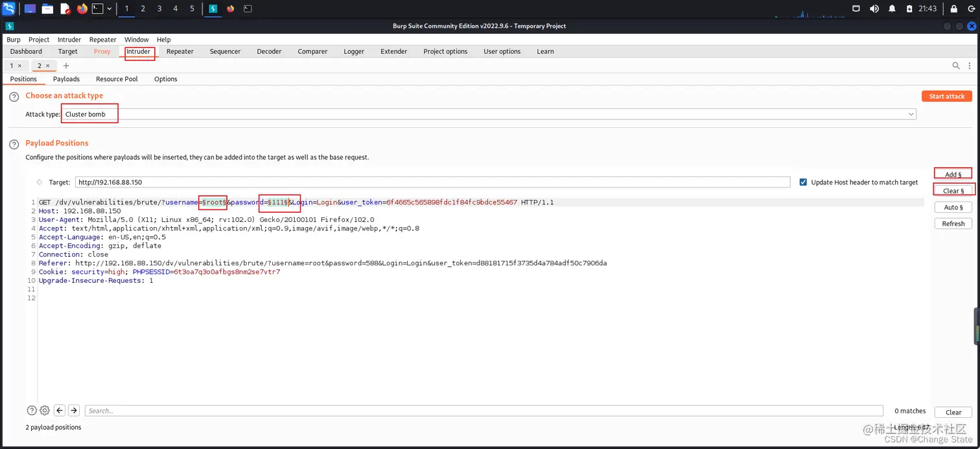Lock the screen with the padlock icon
This screenshot has width=980, height=449.
tap(953, 8)
